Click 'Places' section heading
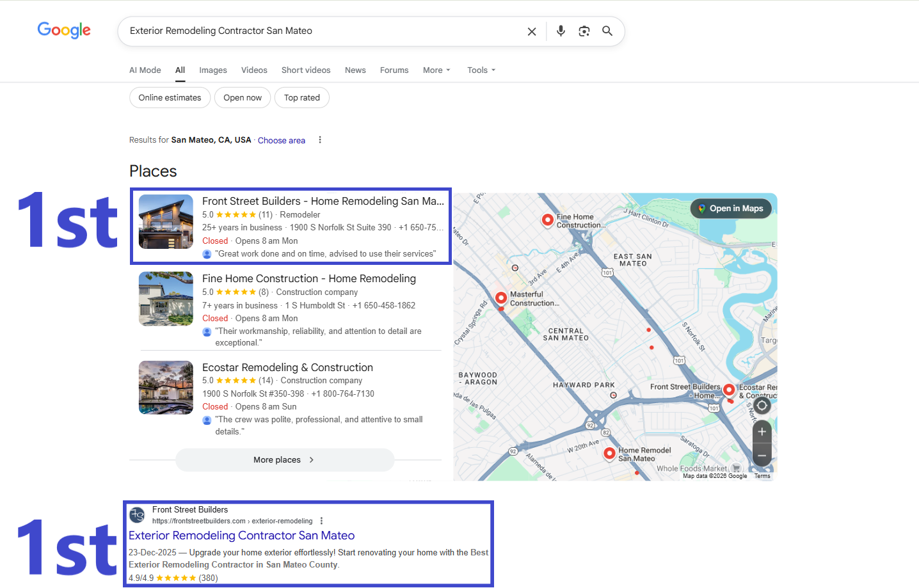The image size is (919, 588). coord(153,171)
